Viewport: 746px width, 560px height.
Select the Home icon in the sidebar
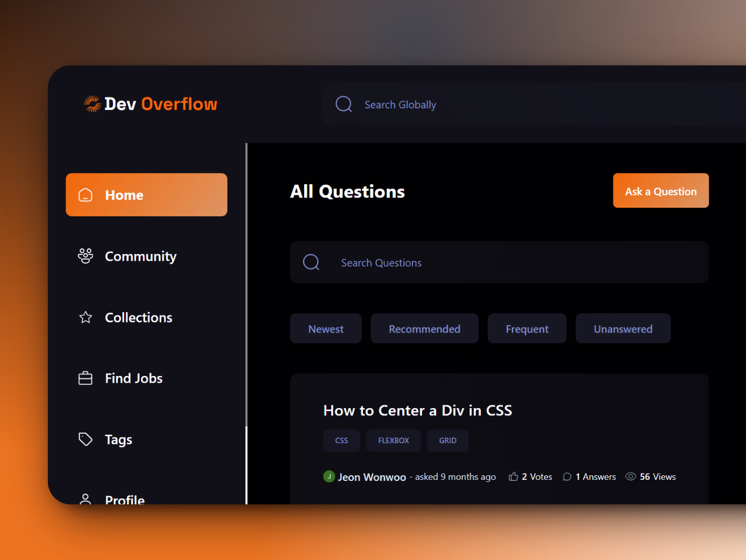click(85, 195)
